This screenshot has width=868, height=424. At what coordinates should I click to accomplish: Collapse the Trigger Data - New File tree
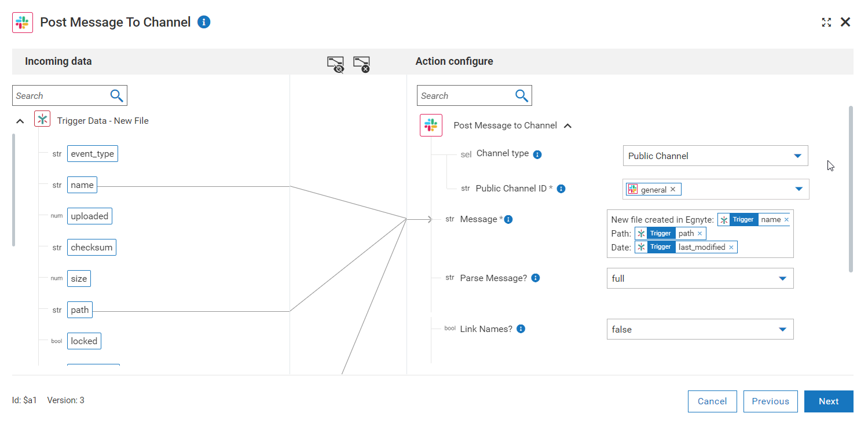point(20,120)
